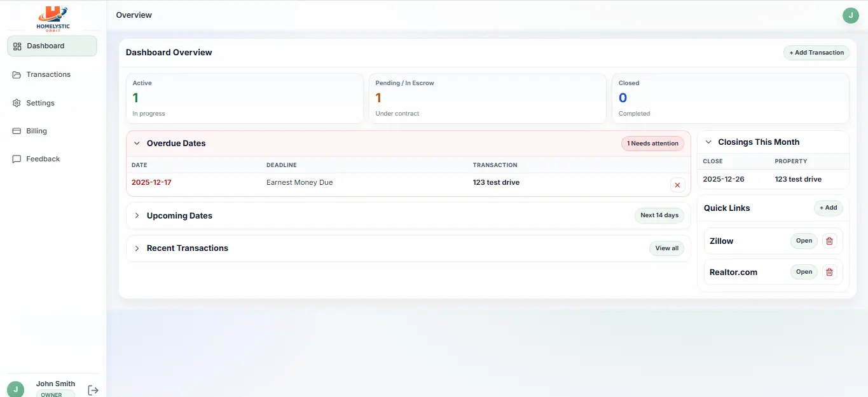
Task: Click the Transactions folder icon
Action: pyautogui.click(x=16, y=74)
